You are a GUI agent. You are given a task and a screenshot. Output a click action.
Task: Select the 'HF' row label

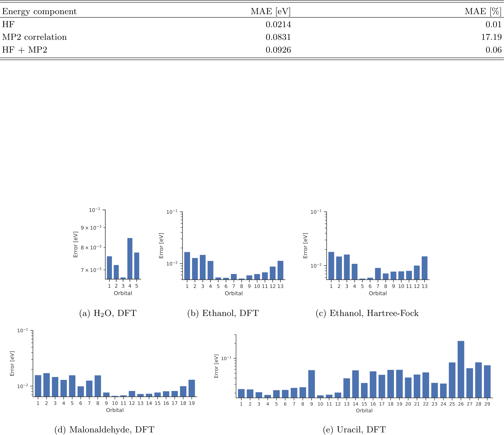[8, 24]
